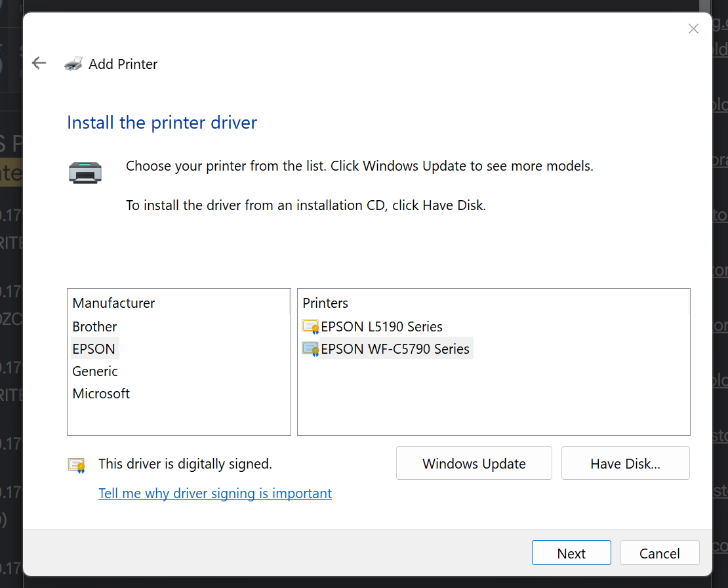
Task: Cancel the printer installation
Action: pyautogui.click(x=660, y=553)
